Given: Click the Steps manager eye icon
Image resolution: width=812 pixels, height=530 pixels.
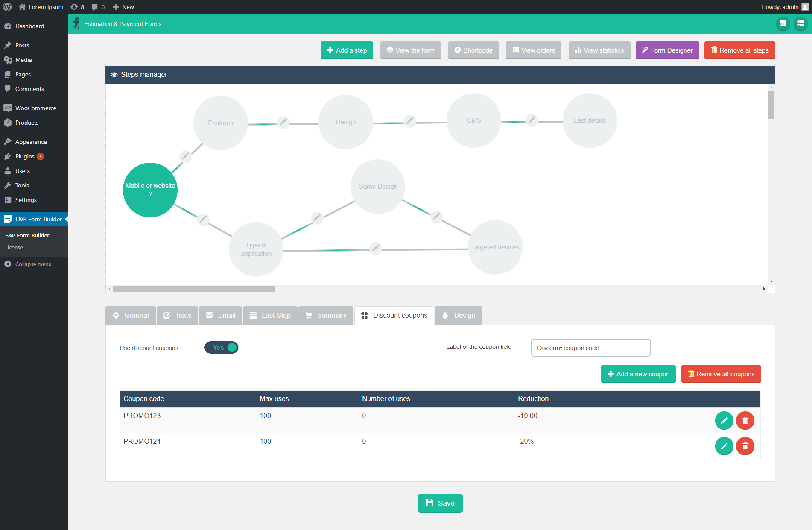Looking at the screenshot, I should point(114,74).
